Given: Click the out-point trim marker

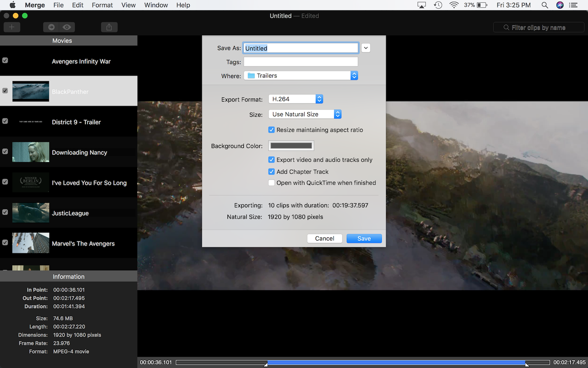Looking at the screenshot, I should 527,364.
